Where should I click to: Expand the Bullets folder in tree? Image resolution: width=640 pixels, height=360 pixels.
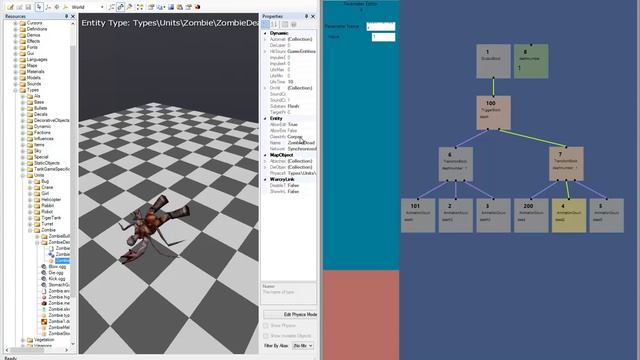(23, 108)
